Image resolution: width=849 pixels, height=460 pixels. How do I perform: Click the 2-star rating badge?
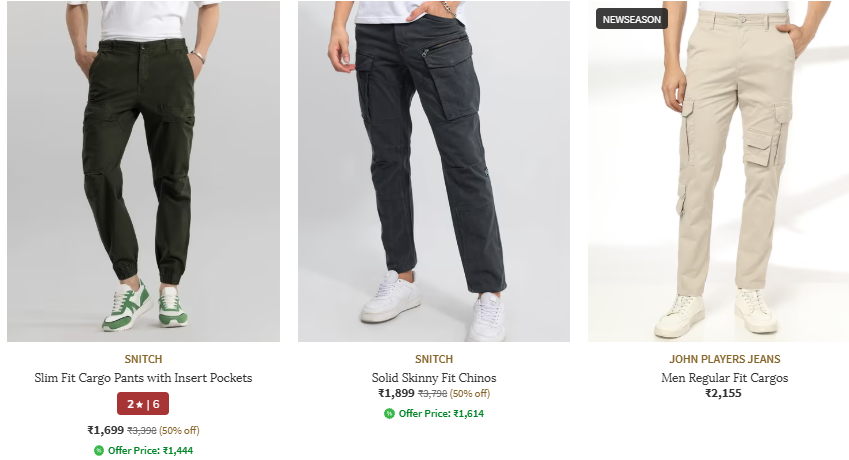pyautogui.click(x=143, y=404)
